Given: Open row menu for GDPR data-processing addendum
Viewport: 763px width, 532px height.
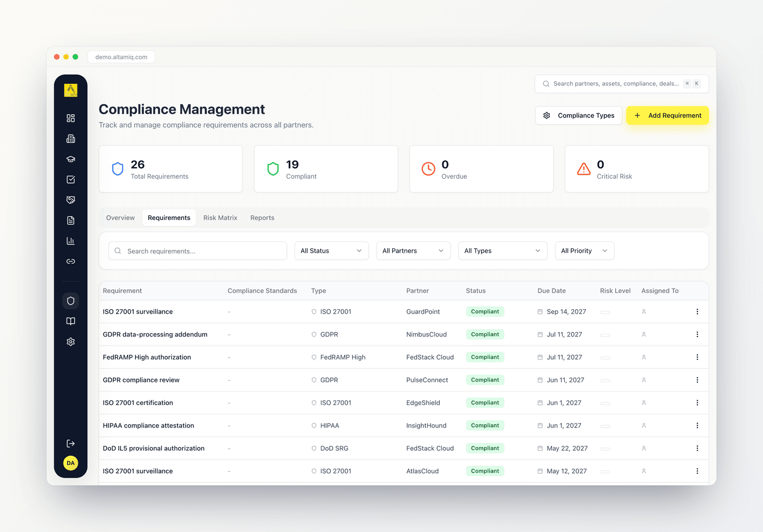Looking at the screenshot, I should coord(697,334).
